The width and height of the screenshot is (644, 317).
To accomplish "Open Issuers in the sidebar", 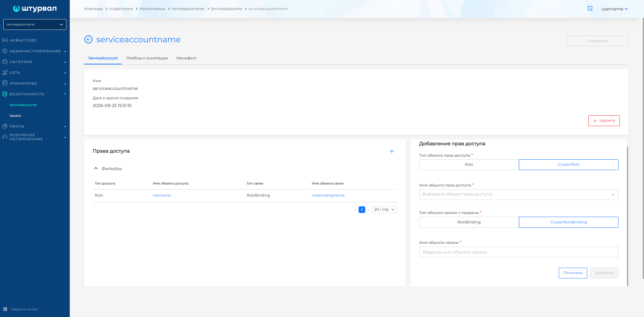I will [15, 116].
